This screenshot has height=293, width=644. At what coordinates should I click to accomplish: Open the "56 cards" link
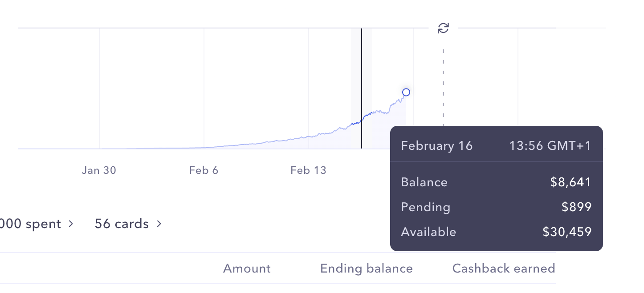[122, 224]
